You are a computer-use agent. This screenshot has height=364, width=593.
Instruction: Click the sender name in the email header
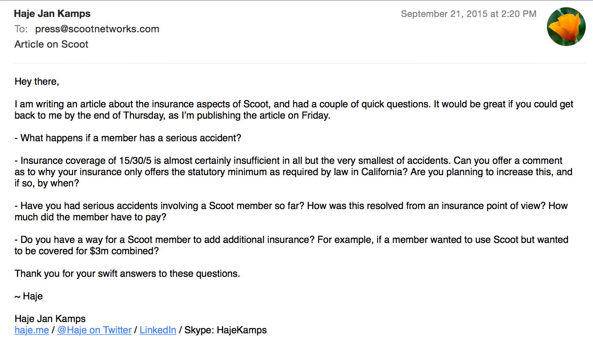pyautogui.click(x=52, y=14)
